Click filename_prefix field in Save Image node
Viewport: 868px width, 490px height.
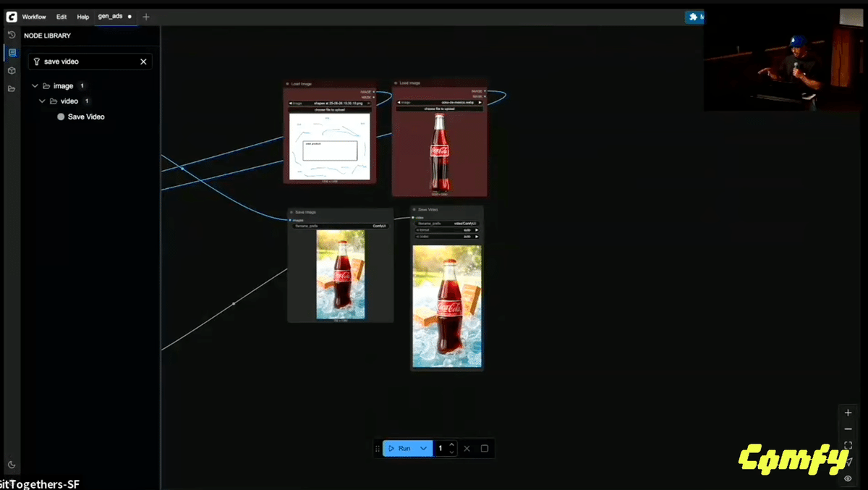coord(340,226)
